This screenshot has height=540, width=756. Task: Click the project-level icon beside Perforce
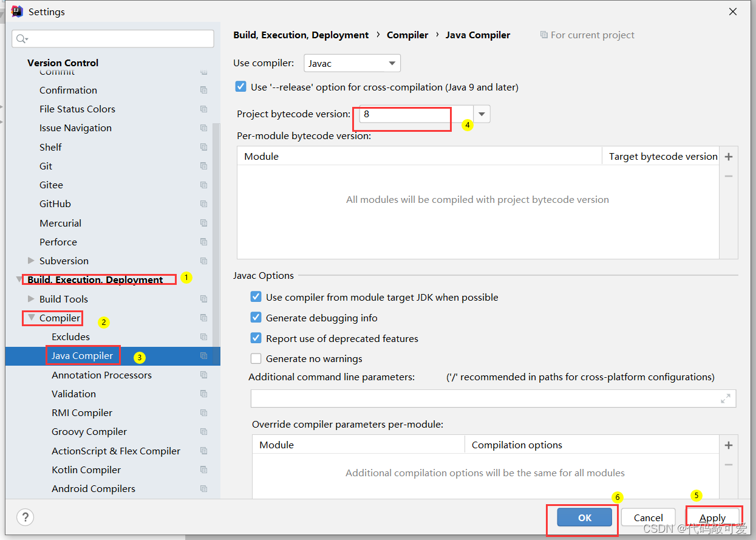(203, 242)
